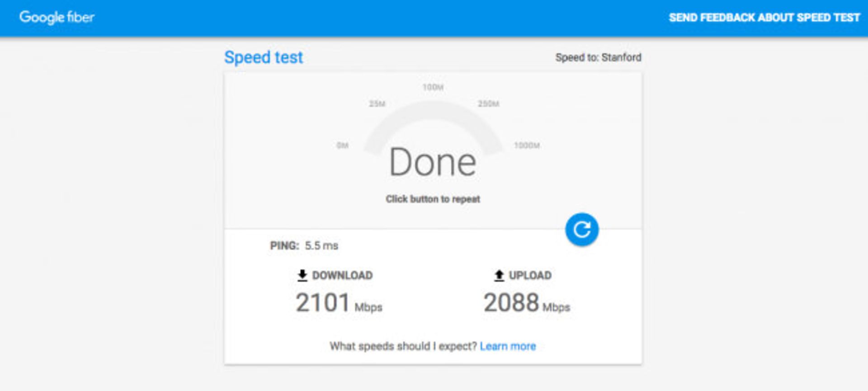Follow the Learn more link
This screenshot has width=868, height=391.
pos(508,346)
